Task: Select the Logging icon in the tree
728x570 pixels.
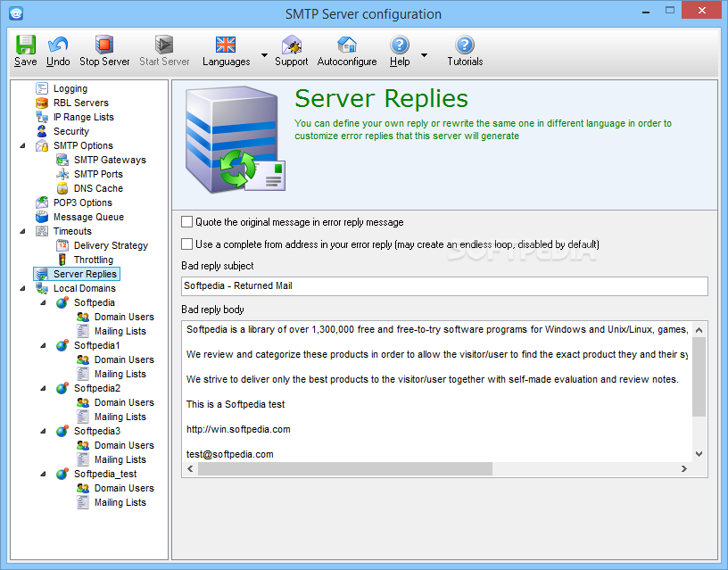Action: point(42,88)
